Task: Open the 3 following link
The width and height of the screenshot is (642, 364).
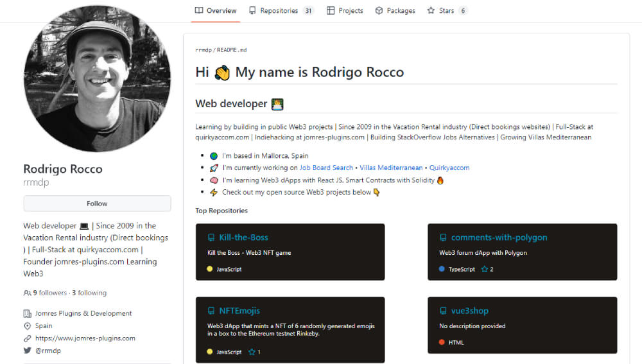Action: click(x=89, y=293)
